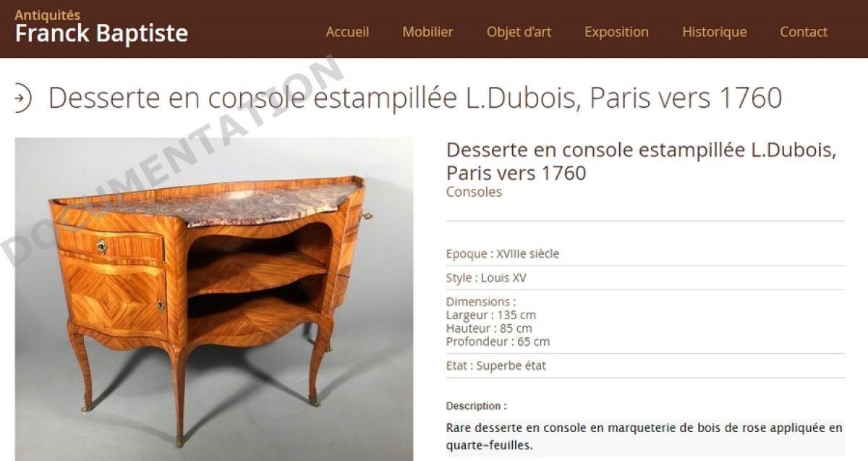Click the Antiquités text above the logo

pyautogui.click(x=48, y=15)
